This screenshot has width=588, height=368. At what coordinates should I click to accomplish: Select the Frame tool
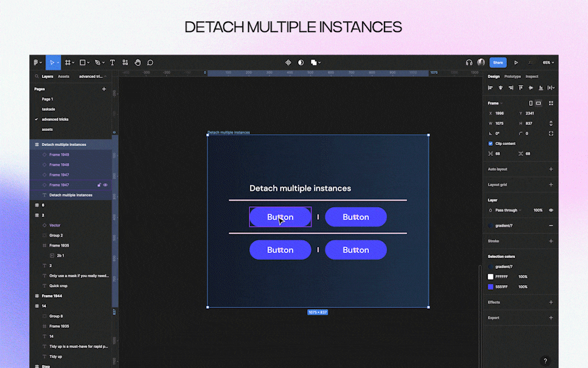[69, 63]
